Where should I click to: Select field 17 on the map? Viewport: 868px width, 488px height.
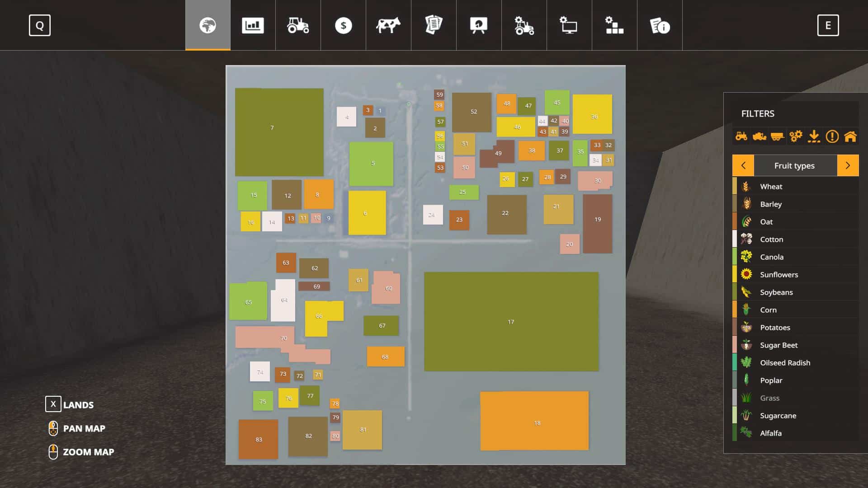coord(511,322)
